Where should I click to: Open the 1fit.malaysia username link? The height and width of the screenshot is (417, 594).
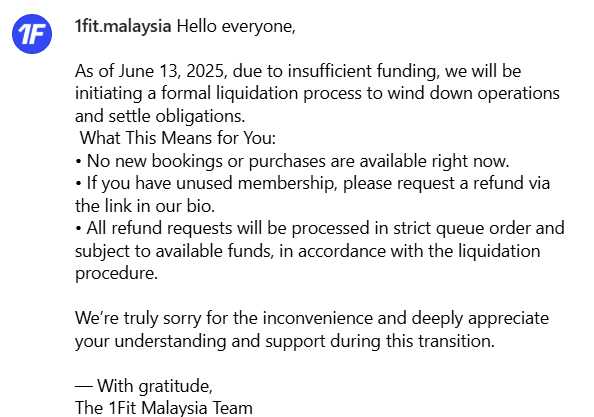coord(123,27)
